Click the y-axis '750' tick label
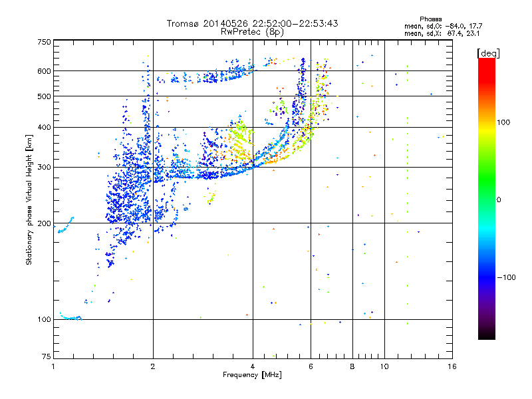The width and height of the screenshot is (532, 399). (x=44, y=42)
